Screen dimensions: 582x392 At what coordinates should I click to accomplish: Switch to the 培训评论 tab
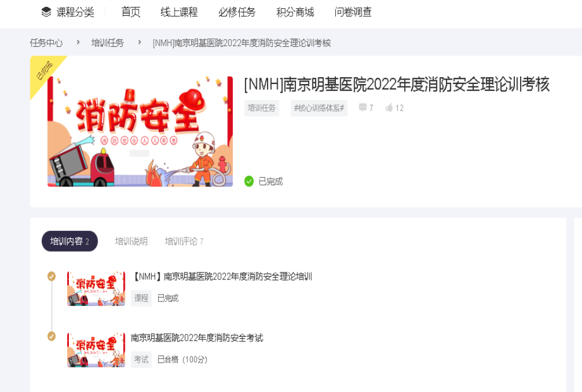[184, 242]
